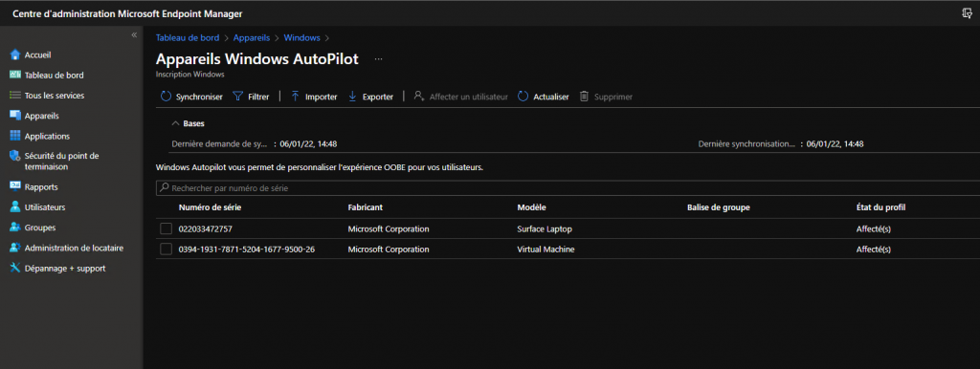Click the Importer upload arrow icon

(x=295, y=97)
